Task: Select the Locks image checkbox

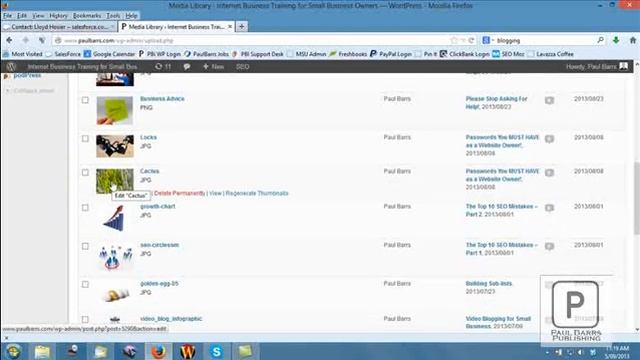Action: coord(85,139)
